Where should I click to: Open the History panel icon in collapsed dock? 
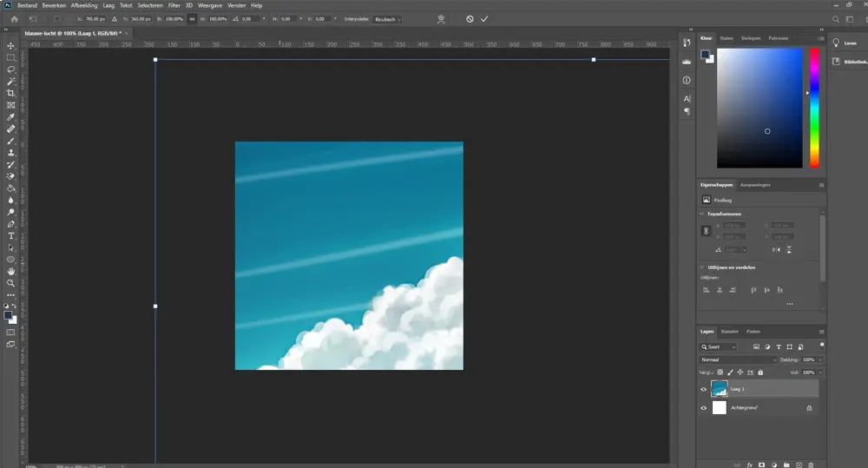point(687,43)
